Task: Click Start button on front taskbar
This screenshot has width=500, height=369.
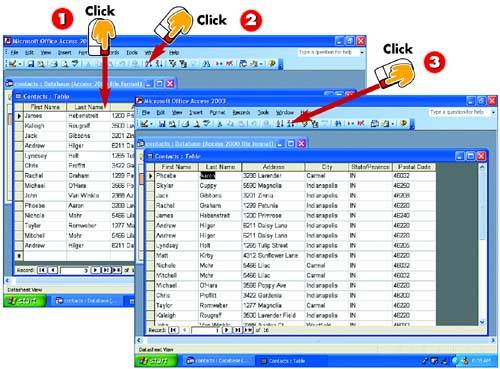Action: tap(156, 361)
